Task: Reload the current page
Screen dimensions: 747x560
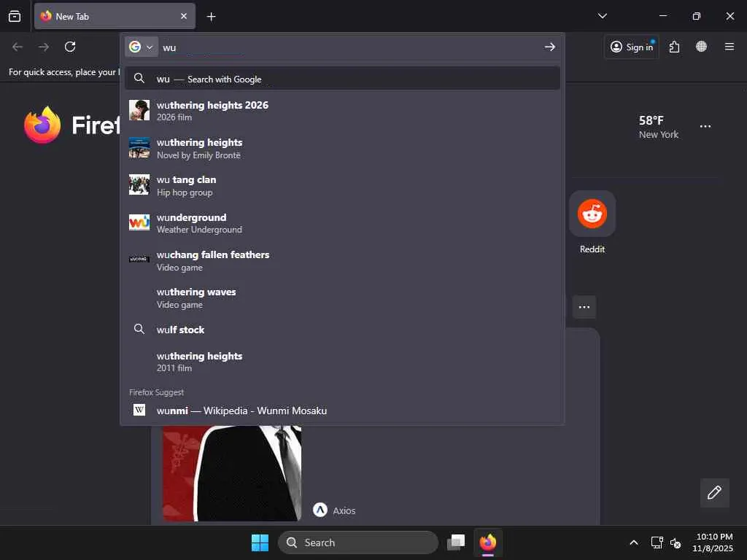Action: click(70, 47)
